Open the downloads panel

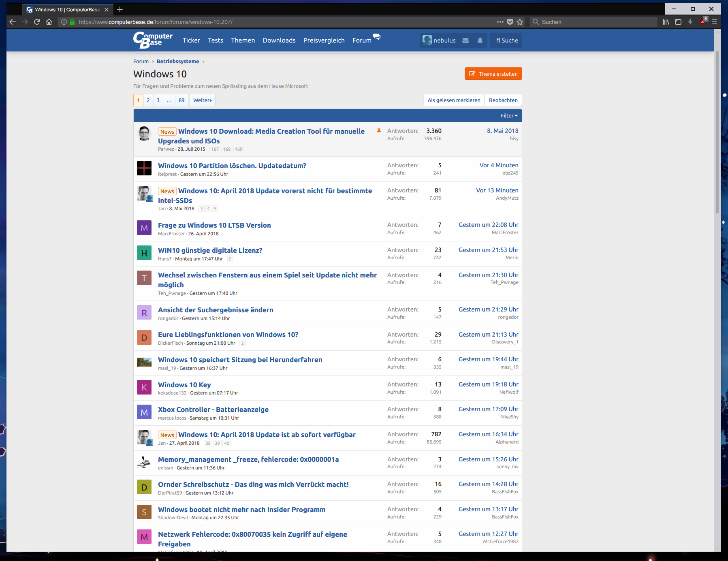point(690,22)
